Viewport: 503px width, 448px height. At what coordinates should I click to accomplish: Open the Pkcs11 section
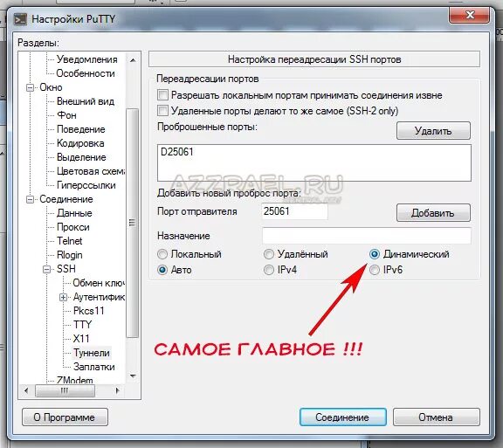(88, 311)
